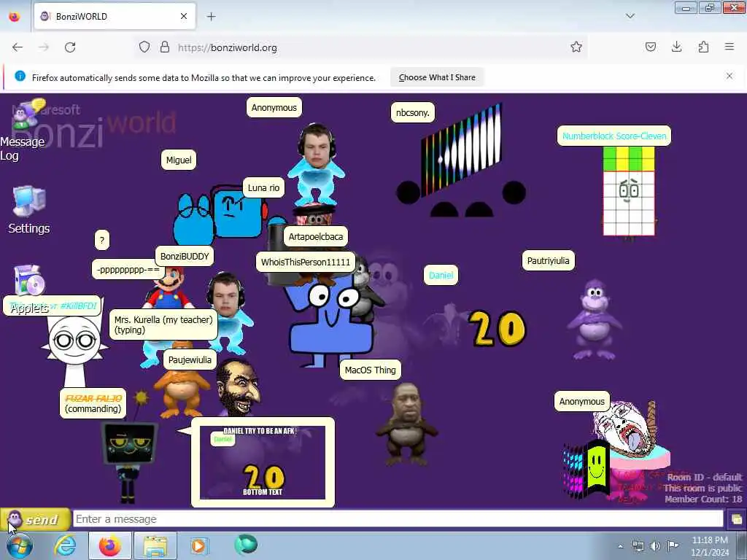Screen dimensions: 747x560
Task: Open the Windows Start orb
Action: tap(19, 545)
